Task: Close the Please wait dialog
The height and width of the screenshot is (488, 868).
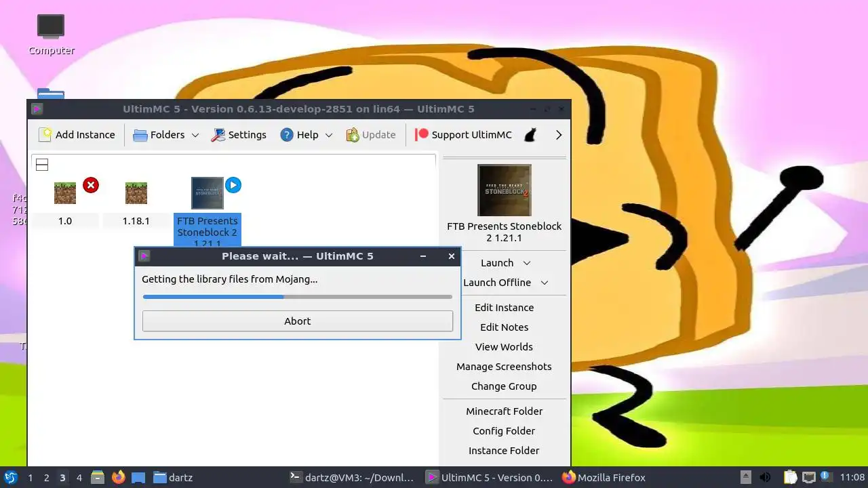Action: [x=452, y=256]
